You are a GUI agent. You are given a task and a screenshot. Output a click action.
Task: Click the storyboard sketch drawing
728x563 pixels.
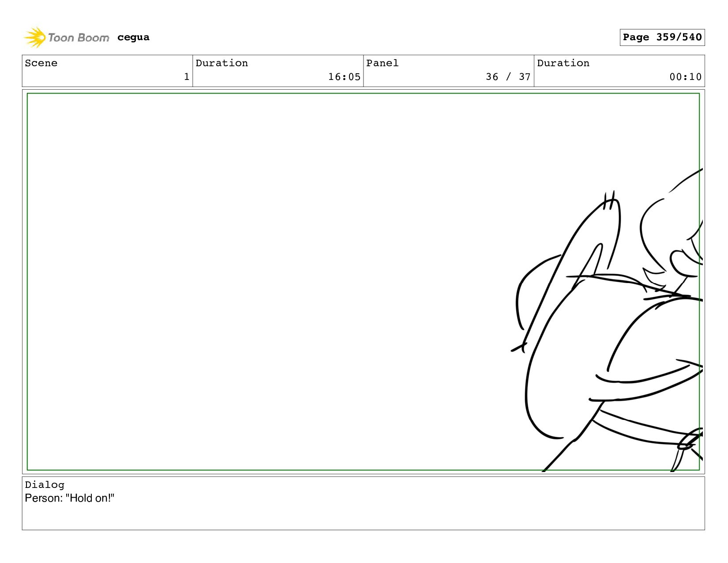click(x=607, y=320)
